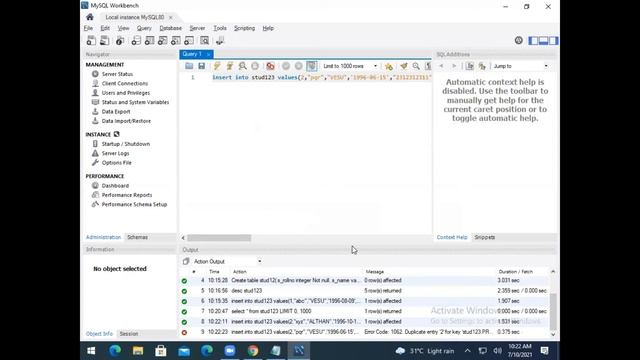Select output row 5 desc stud123
640x360 pixels.
coord(364,291)
